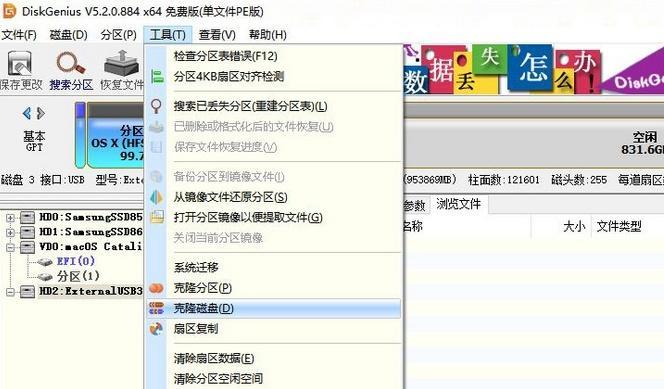This screenshot has width=664, height=389.
Task: Click the next disk right arrow
Action: click(41, 113)
